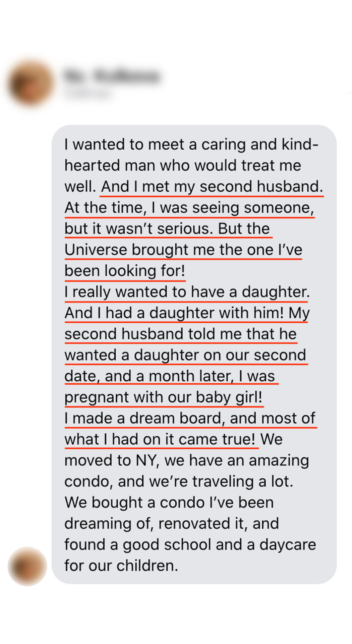Click the line "moved to NY, we have an amazing"
This screenshot has width=352, height=644.
[x=186, y=461]
